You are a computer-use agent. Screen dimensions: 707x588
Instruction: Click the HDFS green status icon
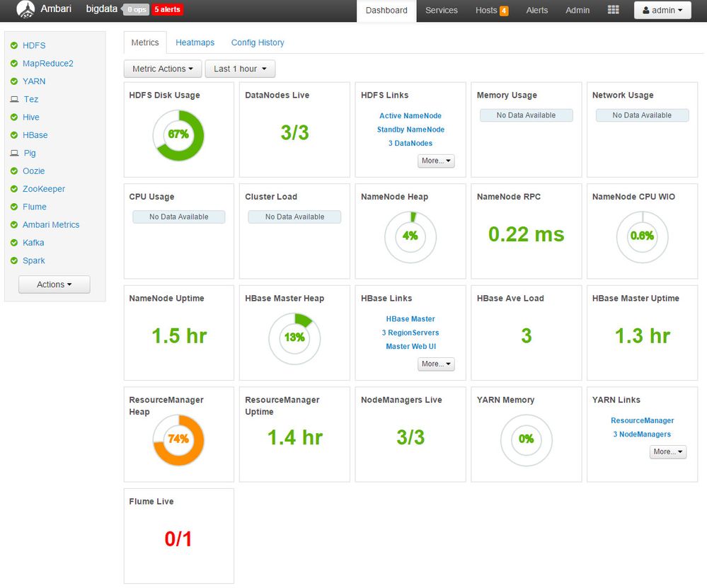point(14,45)
